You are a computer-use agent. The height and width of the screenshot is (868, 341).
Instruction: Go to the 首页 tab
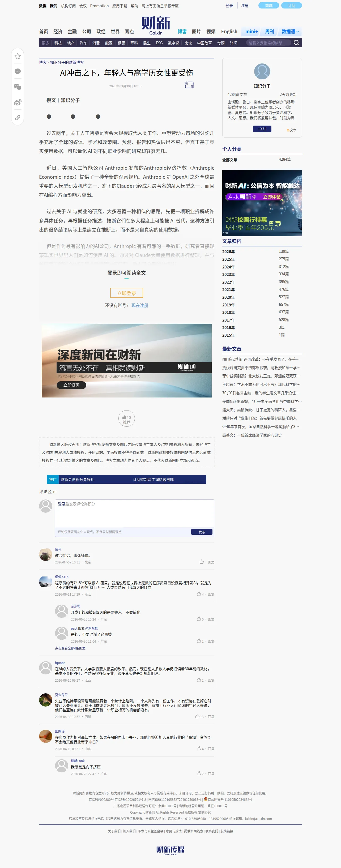[x=44, y=32]
